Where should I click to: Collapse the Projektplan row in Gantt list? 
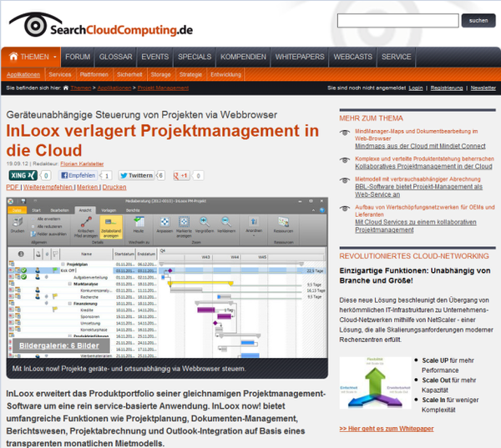(63, 264)
